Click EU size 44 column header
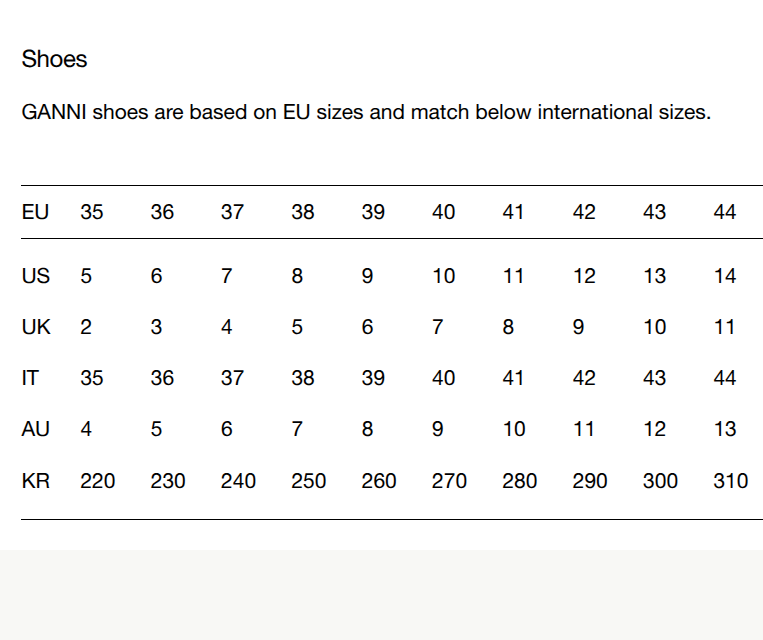763x640 pixels. click(725, 213)
